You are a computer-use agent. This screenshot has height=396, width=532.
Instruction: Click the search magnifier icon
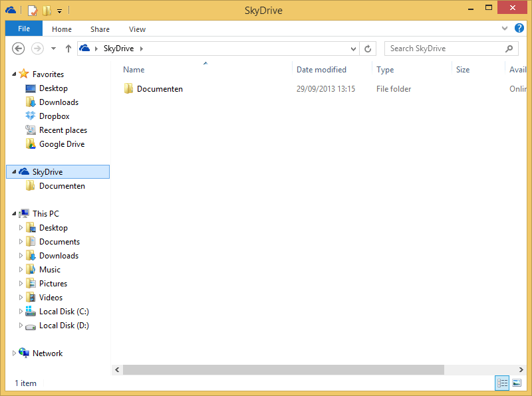pos(509,49)
